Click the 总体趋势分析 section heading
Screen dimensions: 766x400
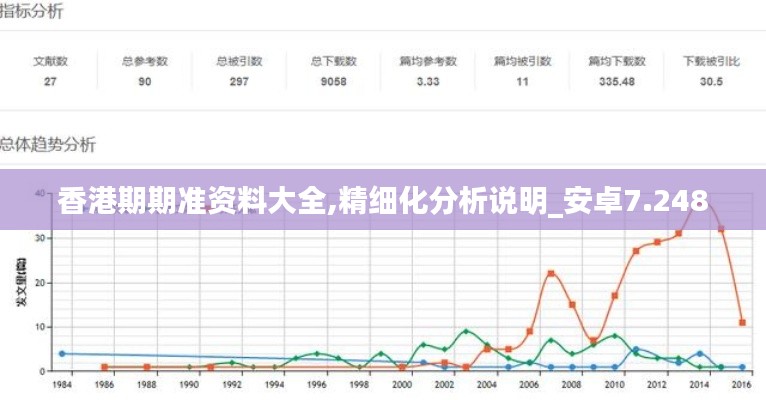coord(47,144)
